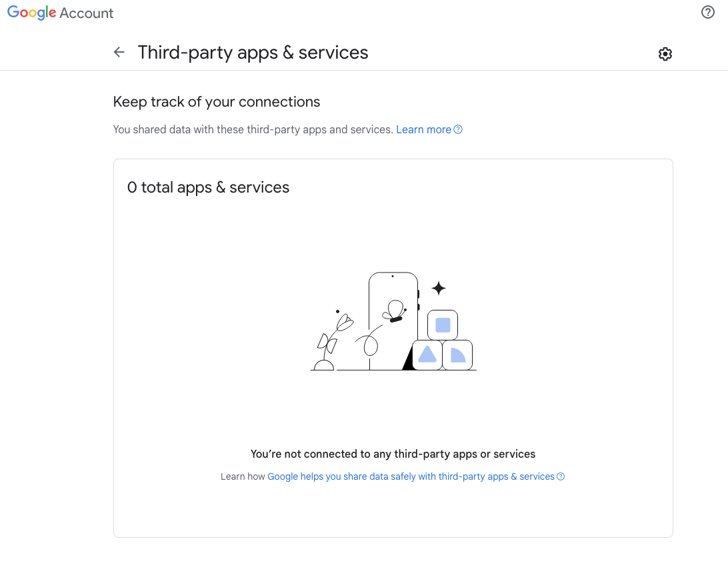Click the You shared data description text
728x581 pixels.
253,129
